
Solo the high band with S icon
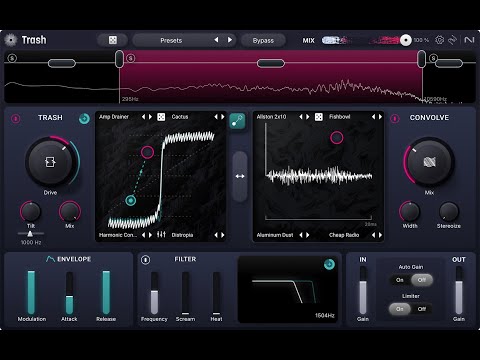point(433,58)
